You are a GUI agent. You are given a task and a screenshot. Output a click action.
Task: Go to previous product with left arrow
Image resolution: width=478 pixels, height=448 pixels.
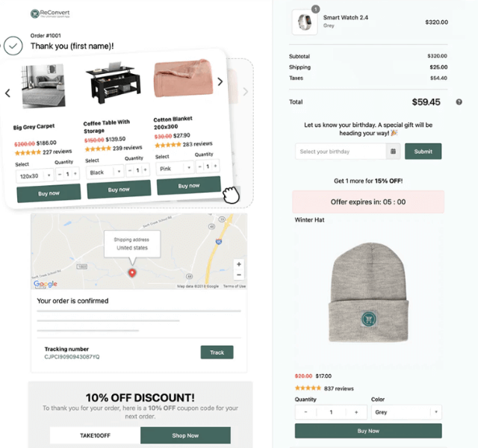[8, 93]
